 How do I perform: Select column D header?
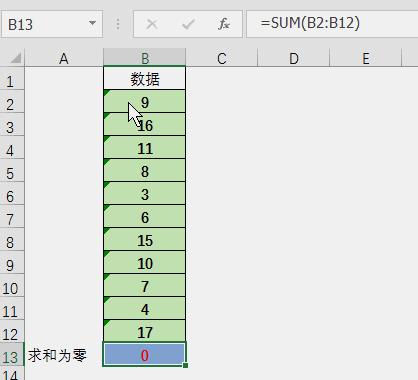294,58
